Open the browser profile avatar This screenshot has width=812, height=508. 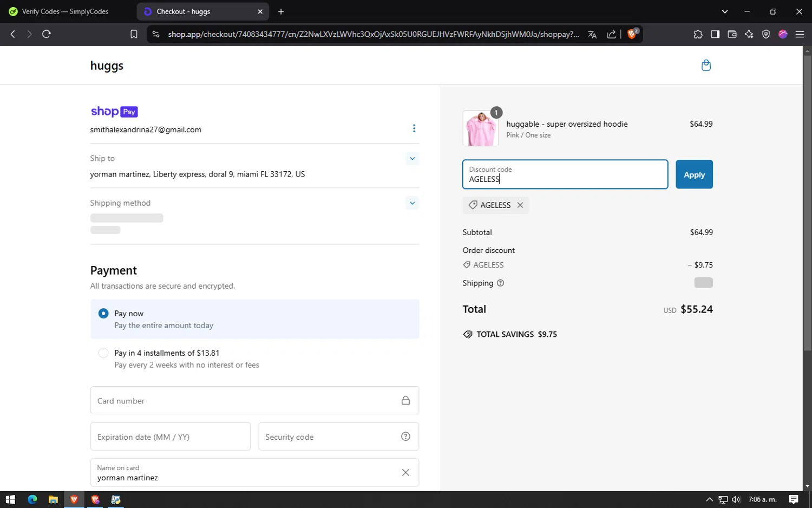(x=783, y=34)
